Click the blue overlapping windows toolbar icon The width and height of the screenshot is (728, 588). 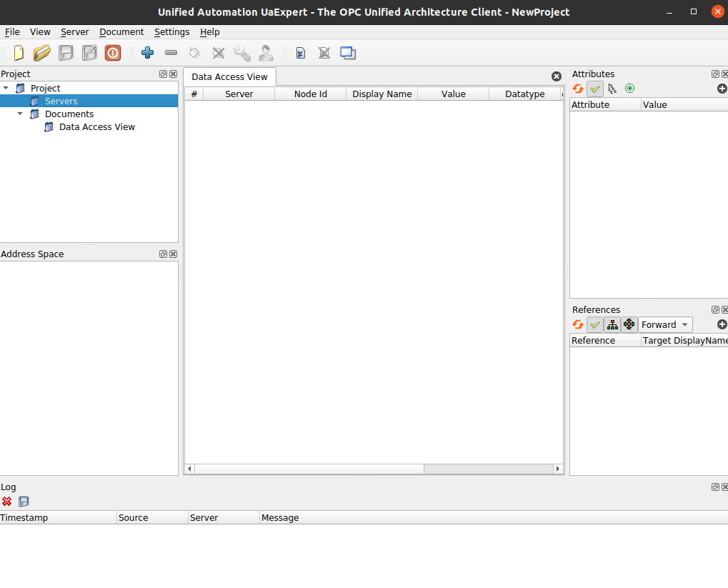[x=348, y=53]
